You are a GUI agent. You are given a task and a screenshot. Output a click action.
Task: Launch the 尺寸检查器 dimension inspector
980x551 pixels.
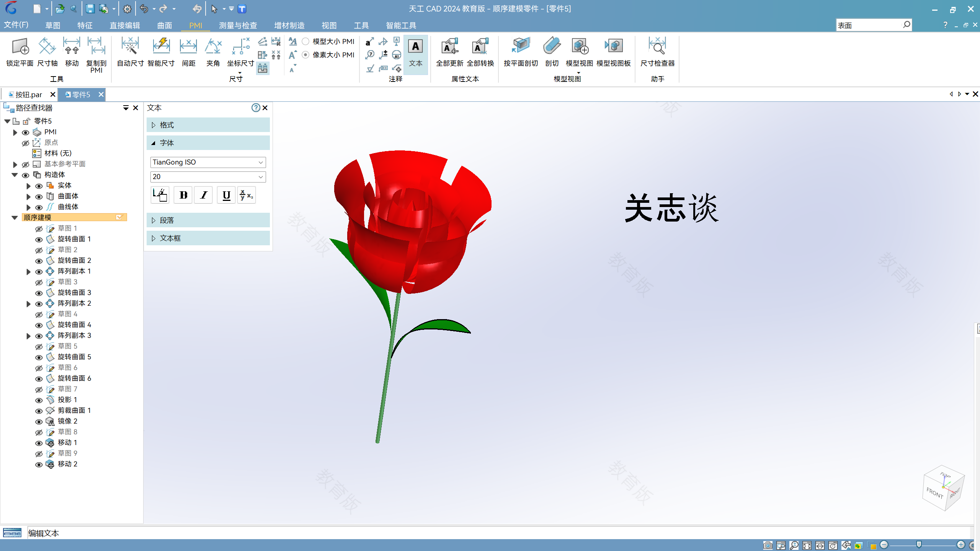657,52
